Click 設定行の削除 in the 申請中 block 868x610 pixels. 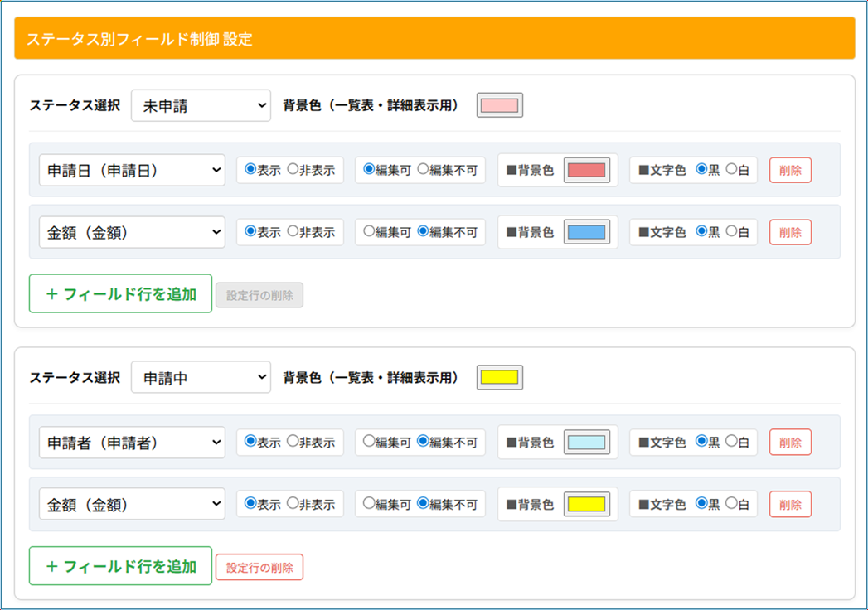coord(259,567)
